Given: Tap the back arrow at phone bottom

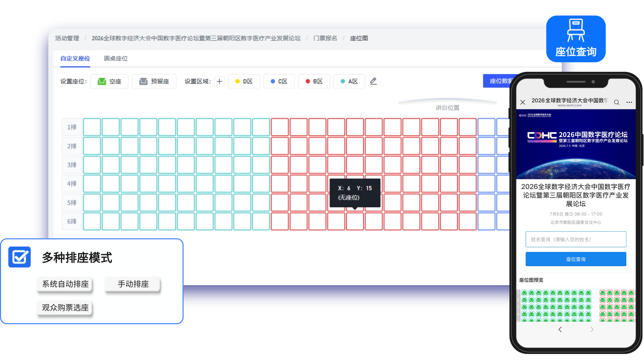Looking at the screenshot, I should pos(560,329).
